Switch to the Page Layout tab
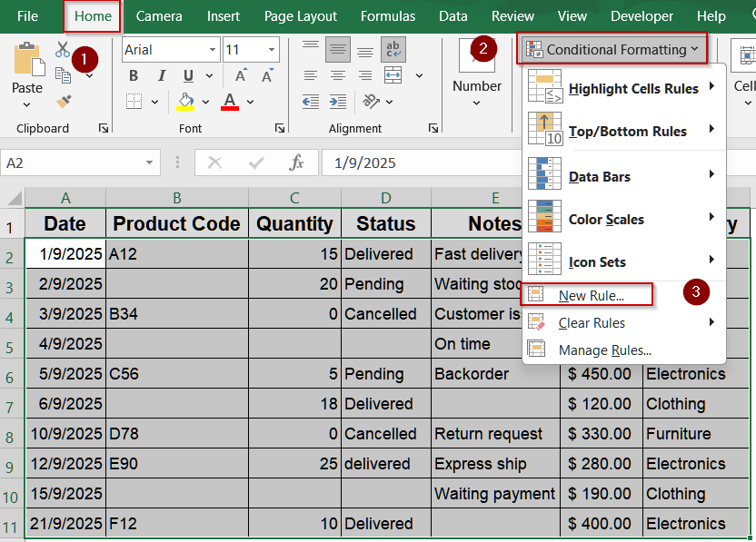 point(301,16)
